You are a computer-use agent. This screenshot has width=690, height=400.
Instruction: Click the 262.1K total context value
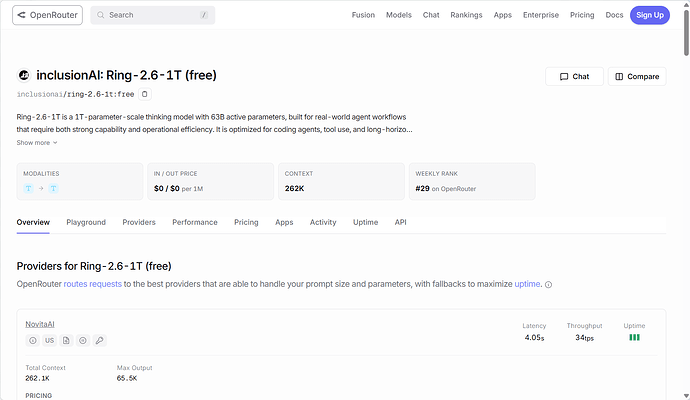click(37, 378)
